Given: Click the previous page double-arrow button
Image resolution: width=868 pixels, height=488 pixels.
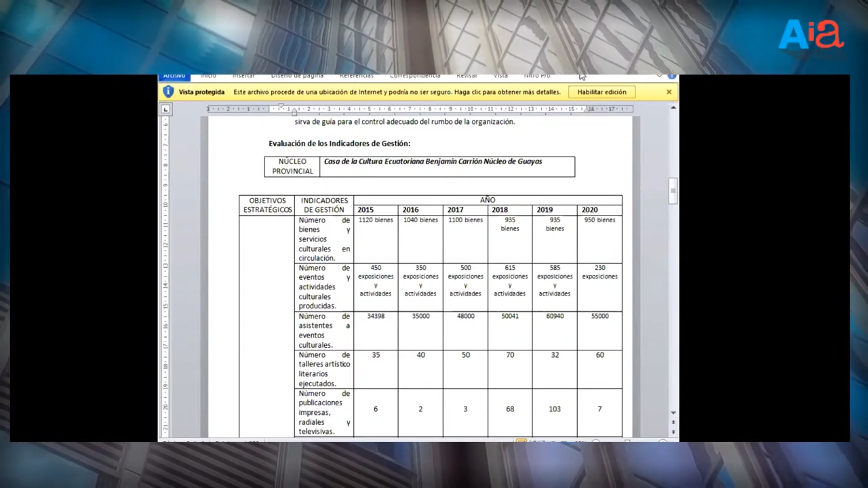Looking at the screenshot, I should pyautogui.click(x=673, y=422).
